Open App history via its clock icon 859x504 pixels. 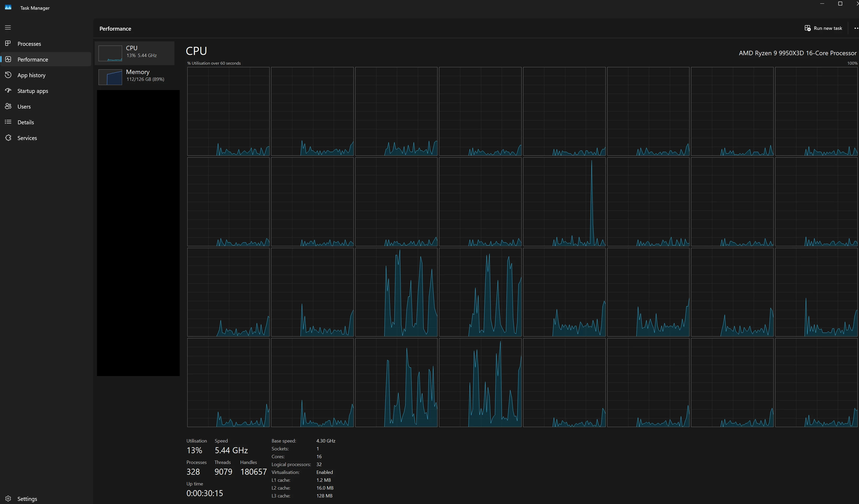coord(8,75)
